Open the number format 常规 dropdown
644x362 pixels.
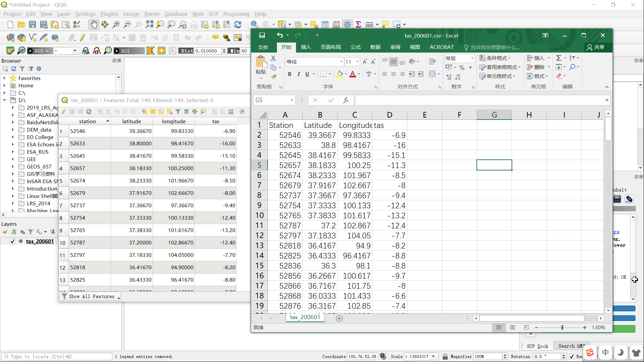click(x=472, y=58)
